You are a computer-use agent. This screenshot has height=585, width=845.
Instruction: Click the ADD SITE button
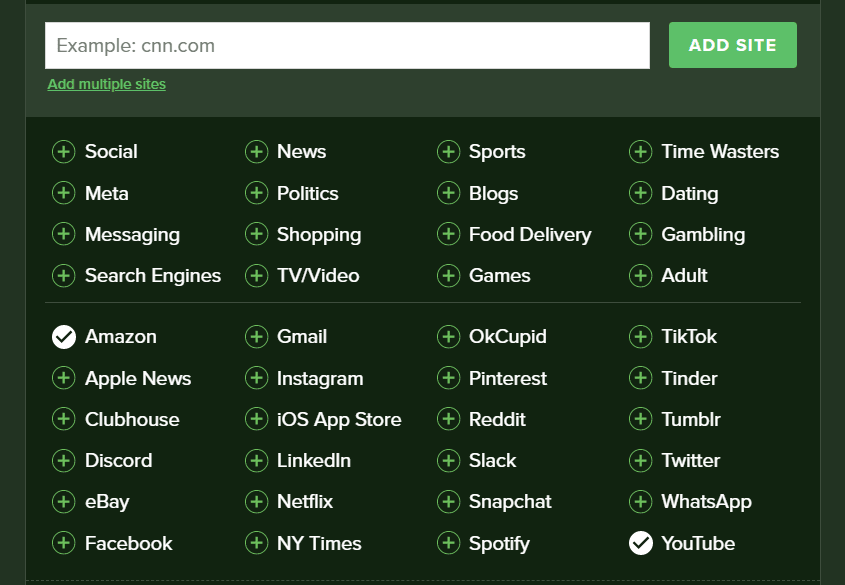click(733, 45)
